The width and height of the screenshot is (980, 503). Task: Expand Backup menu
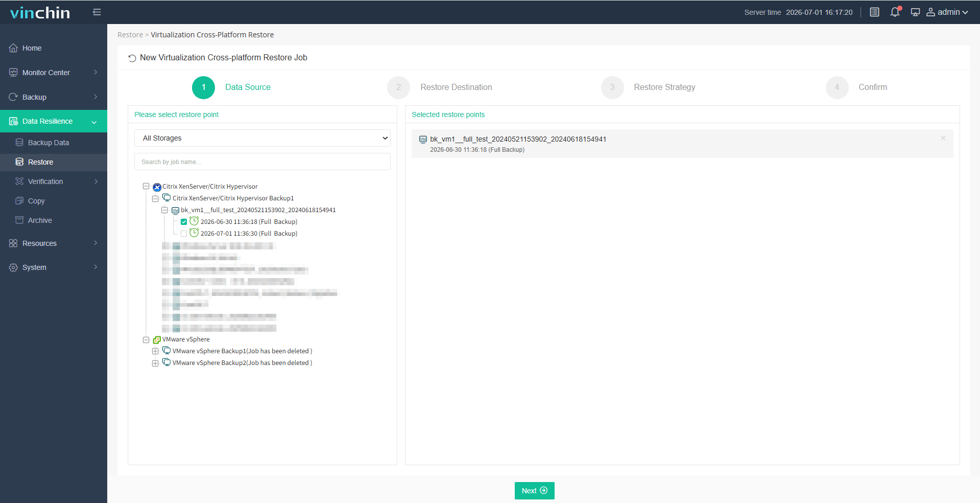(x=54, y=97)
